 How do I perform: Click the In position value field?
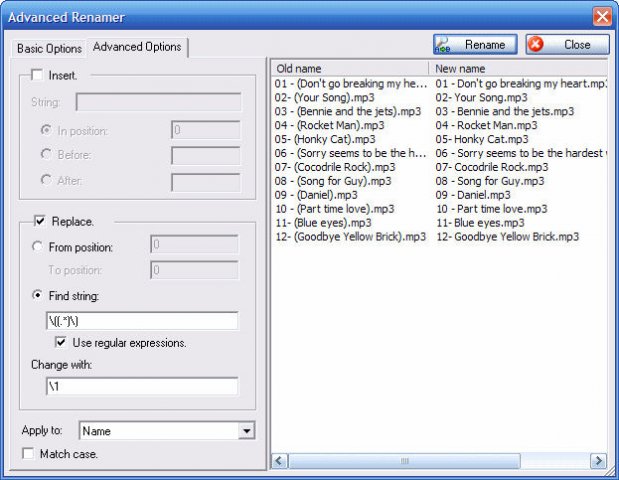206,130
